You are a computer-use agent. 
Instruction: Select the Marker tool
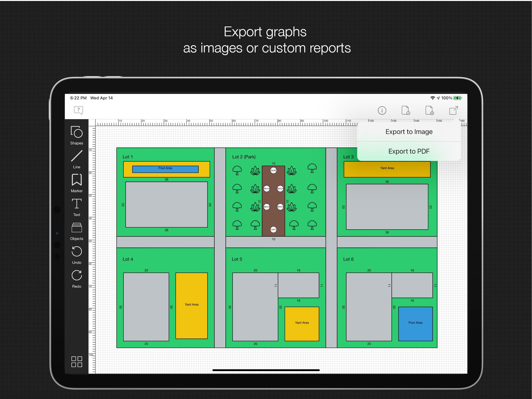pyautogui.click(x=77, y=183)
